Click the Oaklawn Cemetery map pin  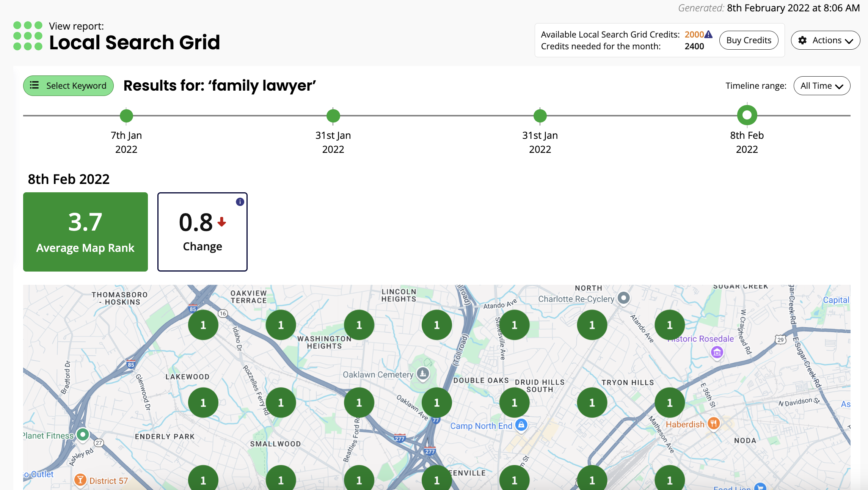[423, 374]
